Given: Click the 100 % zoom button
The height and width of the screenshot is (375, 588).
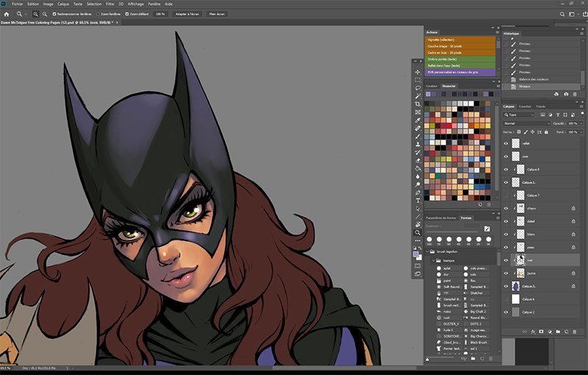Looking at the screenshot, I should coord(160,14).
